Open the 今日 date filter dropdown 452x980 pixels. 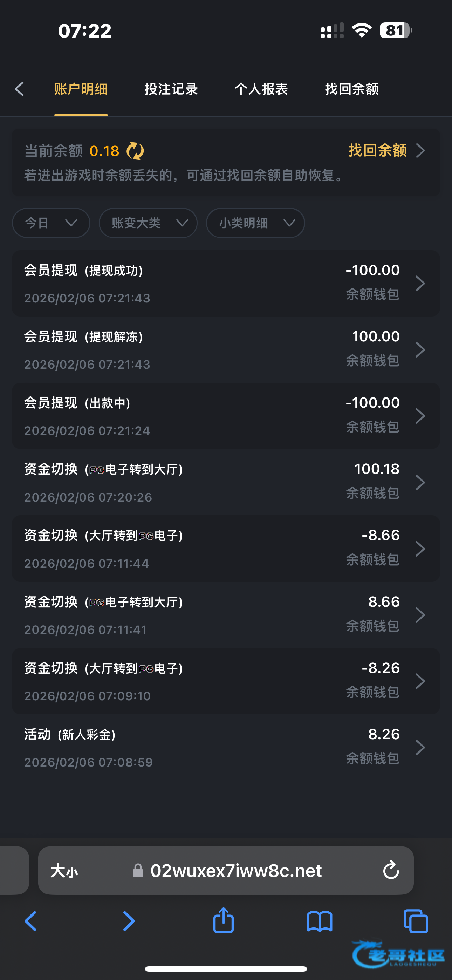point(51,223)
